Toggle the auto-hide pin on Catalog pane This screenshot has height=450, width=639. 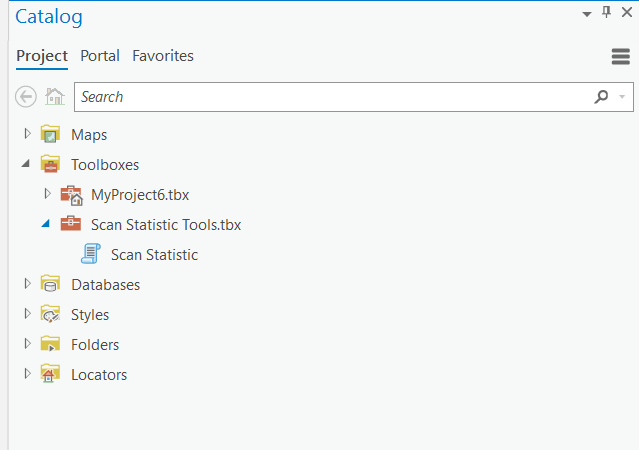(606, 12)
